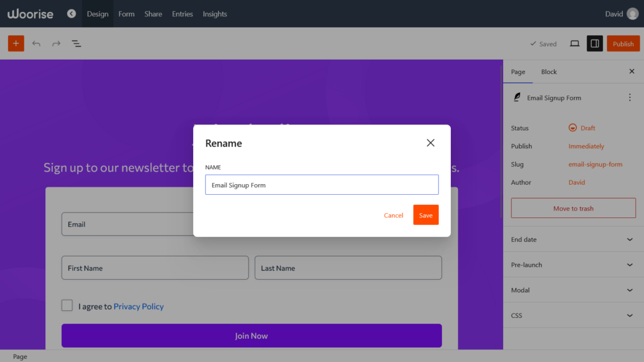This screenshot has width=644, height=362.
Task: Select the Page sidebar tab
Action: [518, 72]
